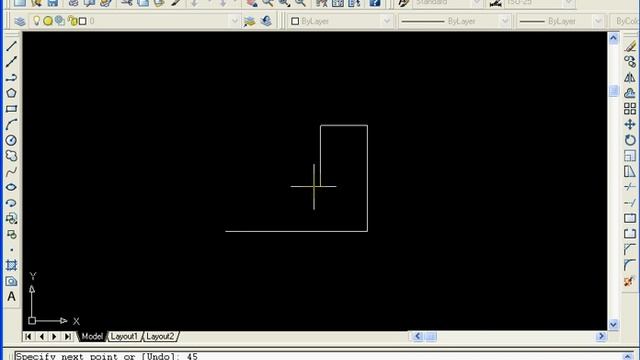Select the Erase tool
Image resolution: width=640 pixels, height=360 pixels.
click(x=630, y=46)
